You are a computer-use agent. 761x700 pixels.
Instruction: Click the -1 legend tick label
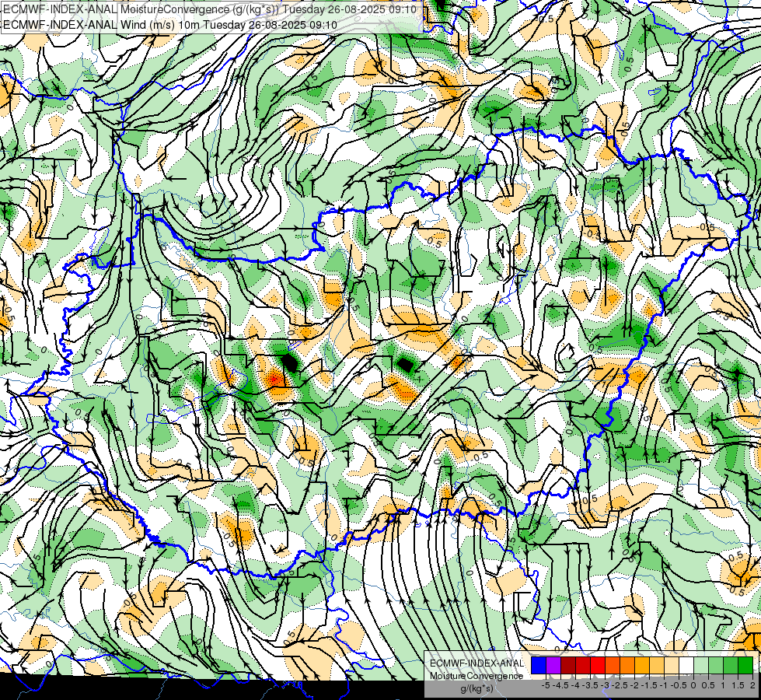(x=664, y=685)
